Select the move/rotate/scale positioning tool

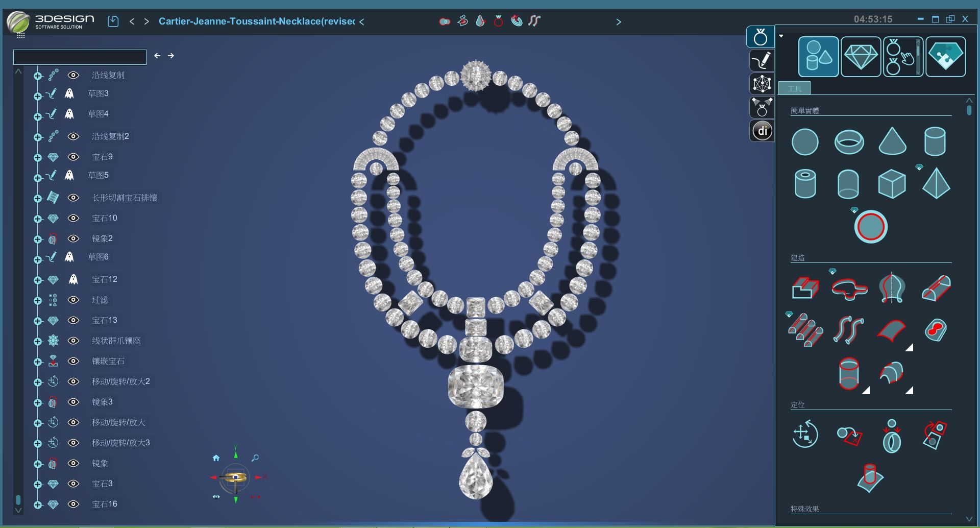(x=805, y=434)
